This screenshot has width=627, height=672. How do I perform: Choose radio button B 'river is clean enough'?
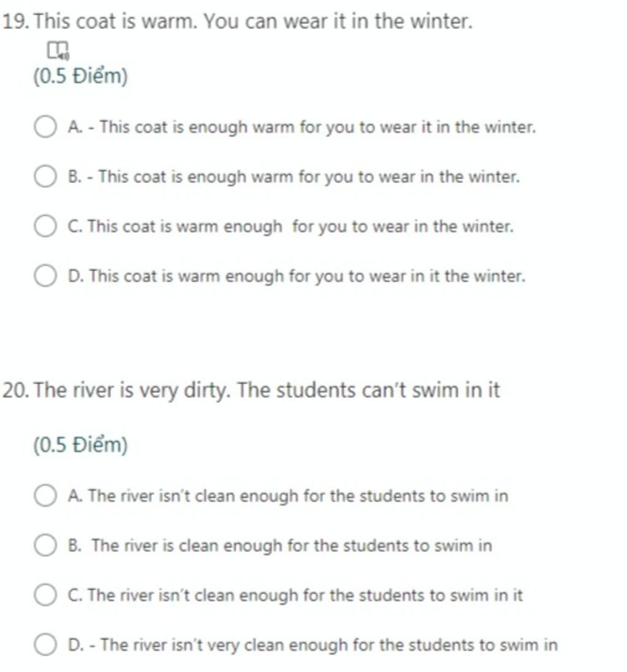(x=45, y=545)
